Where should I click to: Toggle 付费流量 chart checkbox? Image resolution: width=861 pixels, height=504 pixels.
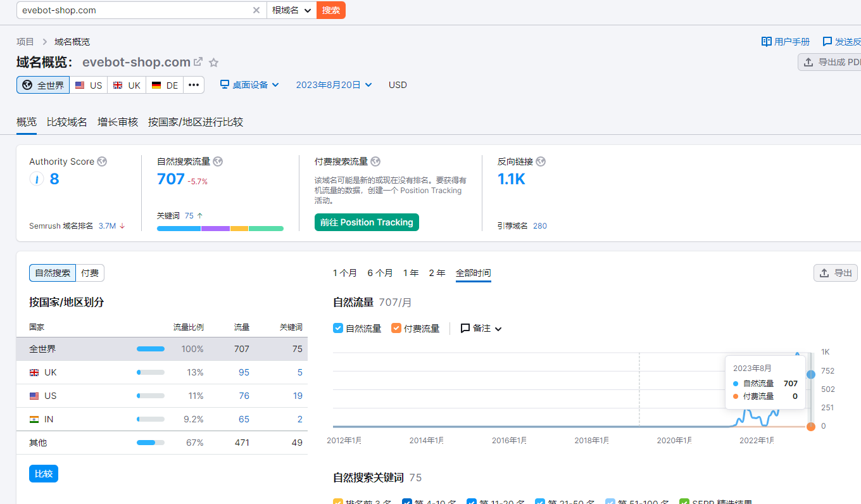[x=396, y=328]
